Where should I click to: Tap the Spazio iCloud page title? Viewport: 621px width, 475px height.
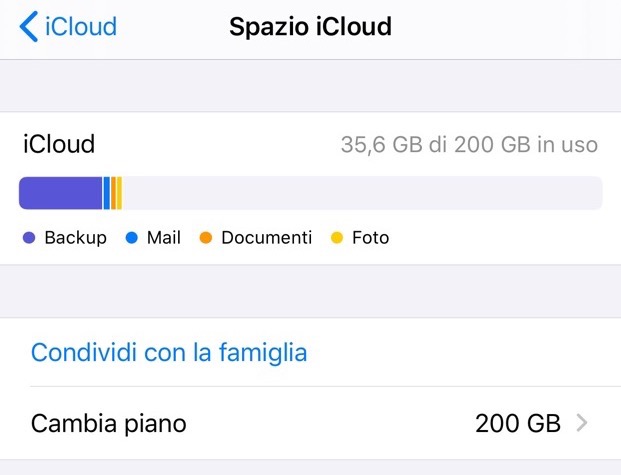click(x=310, y=26)
